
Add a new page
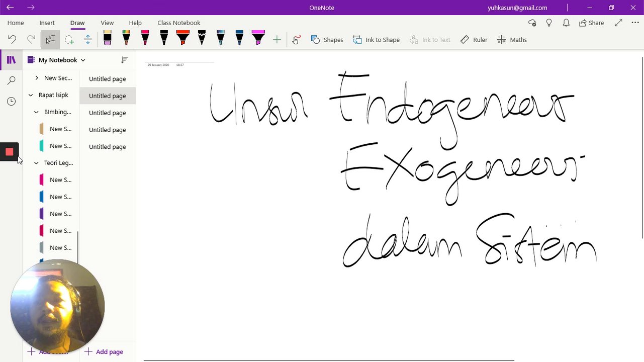pos(104,351)
